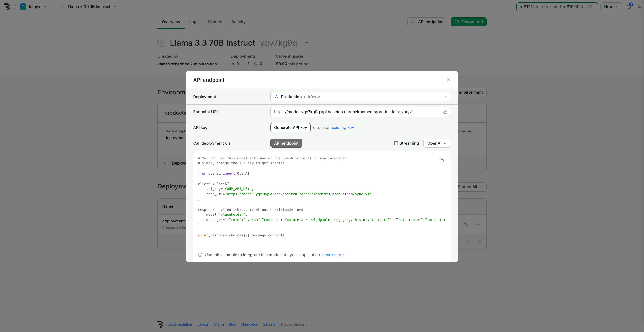The height and width of the screenshot is (332, 644).
Task: Switch to the Logs tab
Action: point(194,22)
